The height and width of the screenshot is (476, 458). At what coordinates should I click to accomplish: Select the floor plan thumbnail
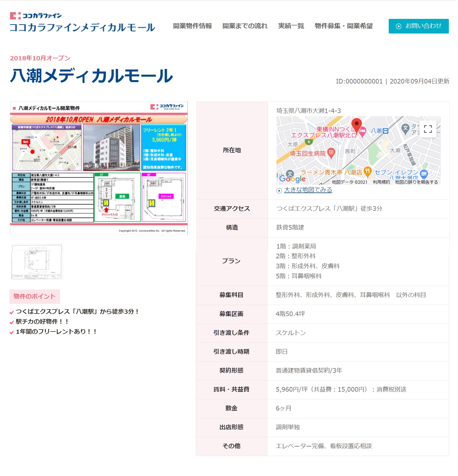37,261
